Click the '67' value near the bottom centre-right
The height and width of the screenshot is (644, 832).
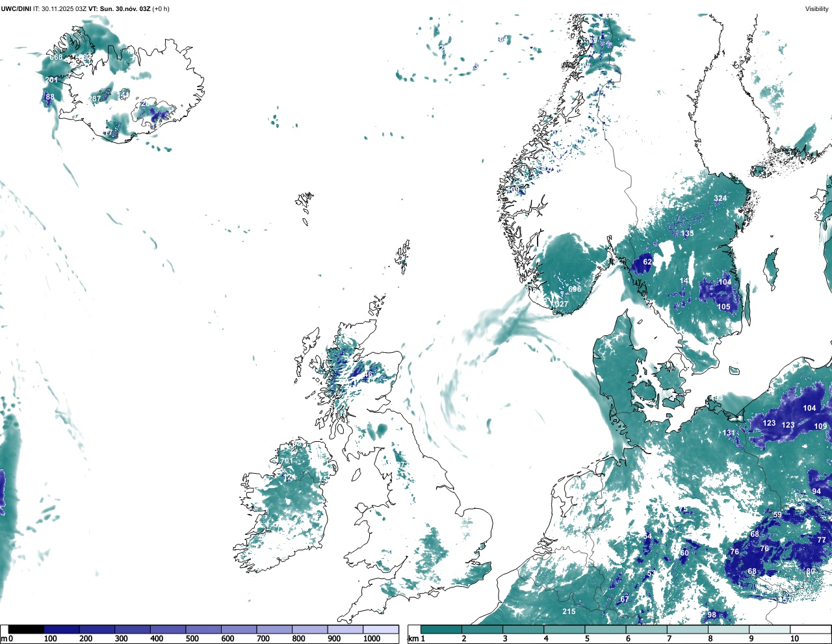tap(625, 599)
